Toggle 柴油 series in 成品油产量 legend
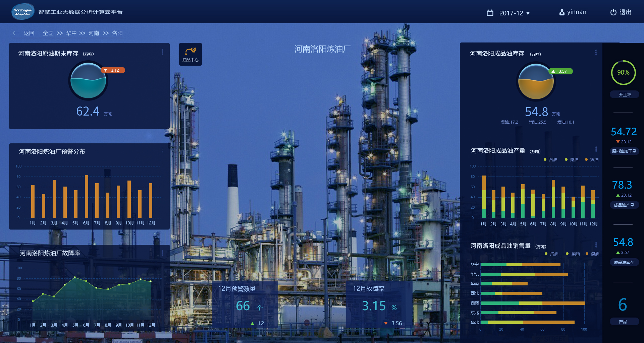The height and width of the screenshot is (343, 644). pos(572,160)
